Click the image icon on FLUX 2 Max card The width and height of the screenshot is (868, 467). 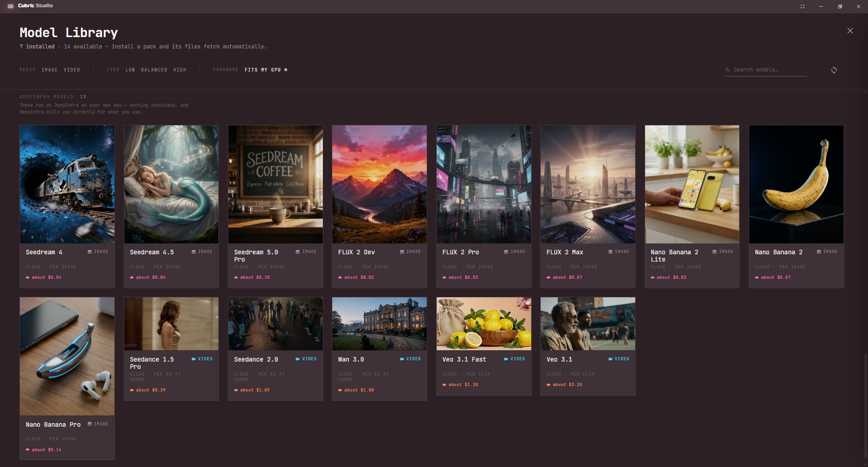(610, 252)
